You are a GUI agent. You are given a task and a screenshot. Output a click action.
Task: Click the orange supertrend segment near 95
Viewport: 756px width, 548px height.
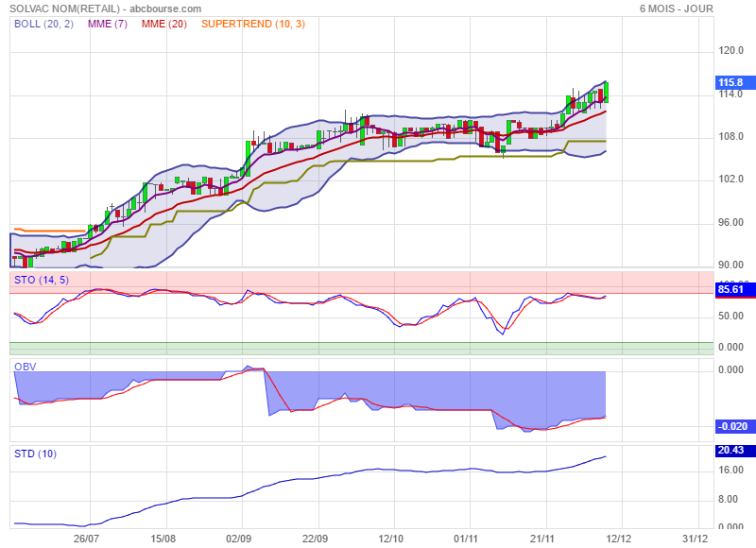(x=51, y=231)
